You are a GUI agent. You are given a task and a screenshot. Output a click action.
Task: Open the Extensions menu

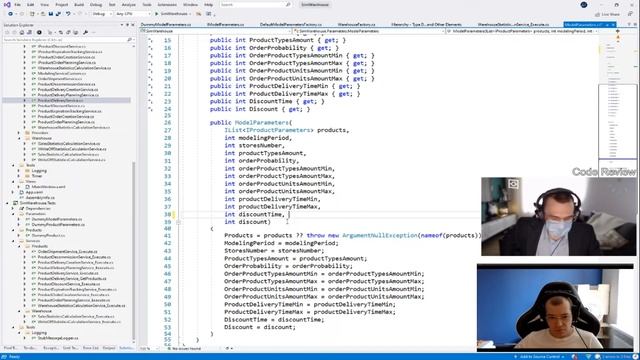[167, 4]
